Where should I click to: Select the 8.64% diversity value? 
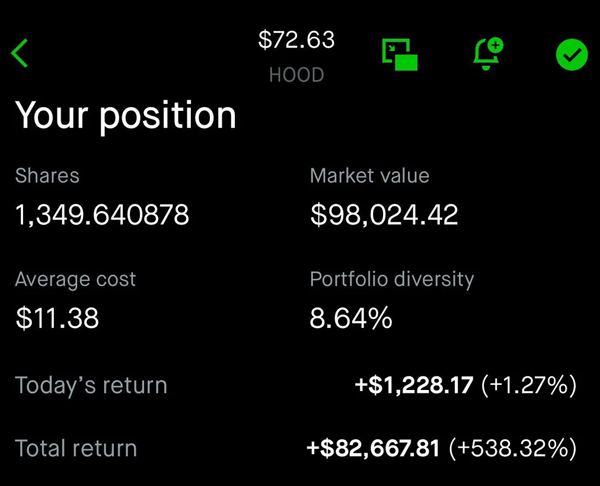351,318
